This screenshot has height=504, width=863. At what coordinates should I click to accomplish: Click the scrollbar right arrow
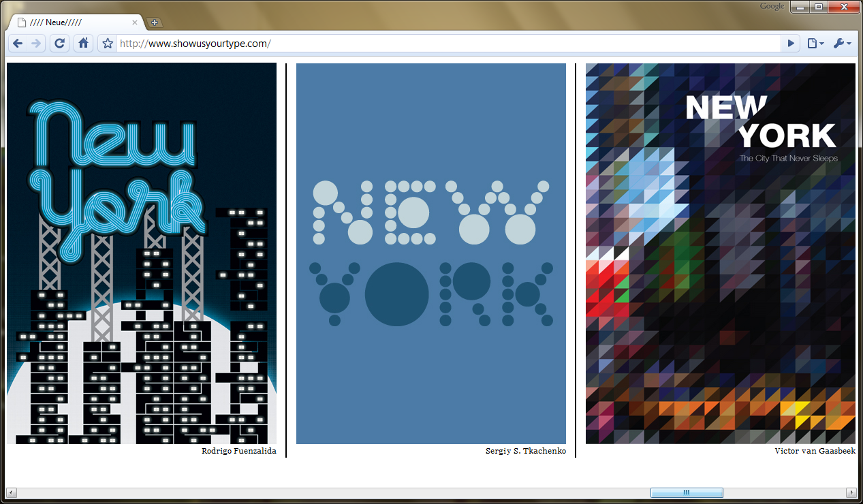click(x=851, y=492)
